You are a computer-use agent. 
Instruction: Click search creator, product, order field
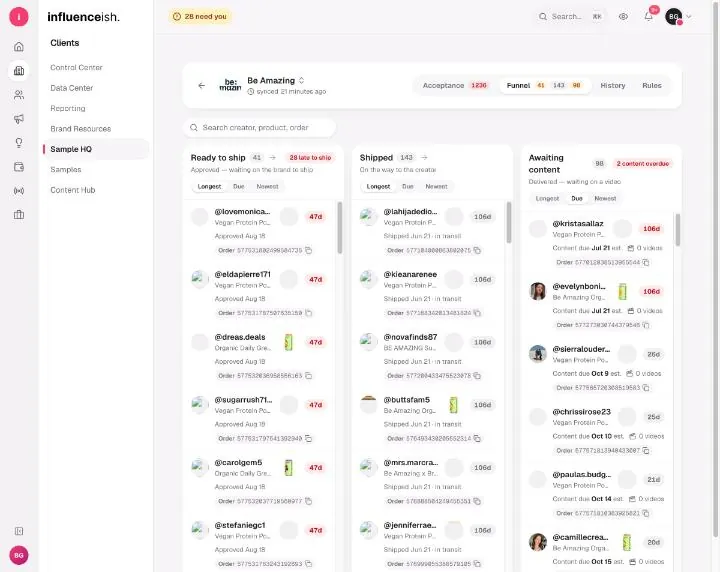click(259, 128)
